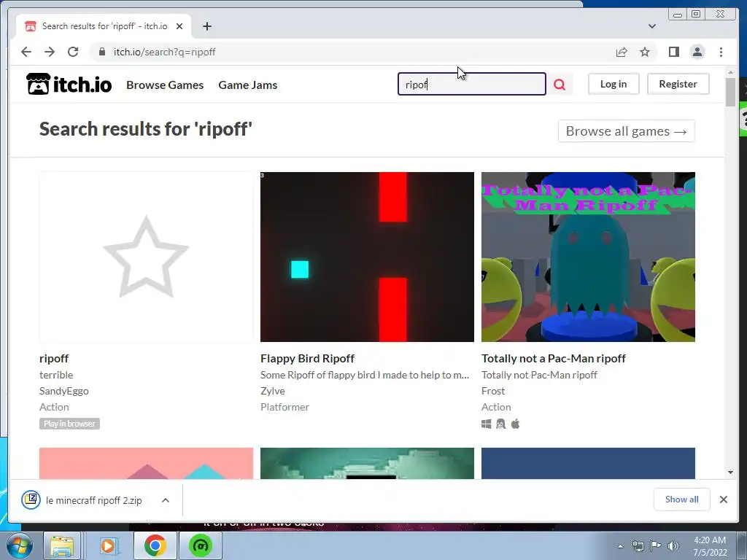Image resolution: width=747 pixels, height=560 pixels.
Task: Open the teal pixelated thumbnail in second row
Action: (x=367, y=463)
